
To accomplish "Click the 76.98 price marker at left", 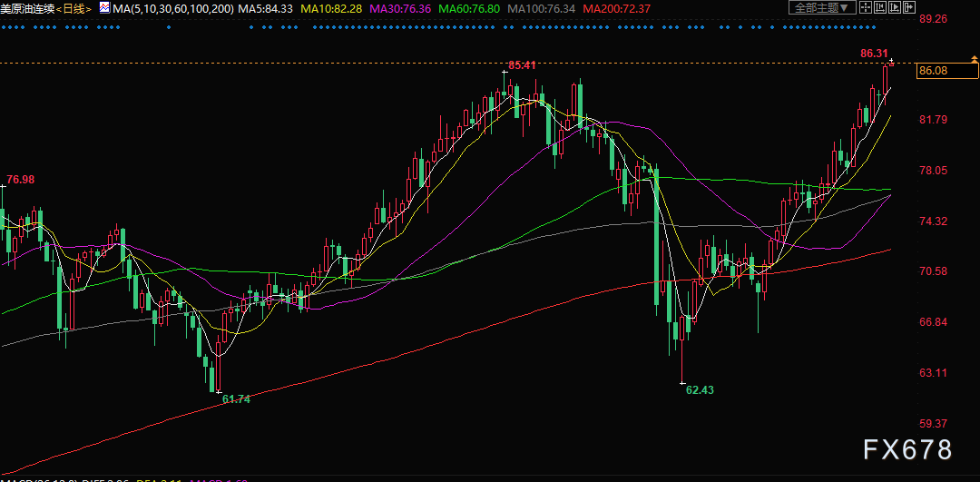I will coord(21,180).
